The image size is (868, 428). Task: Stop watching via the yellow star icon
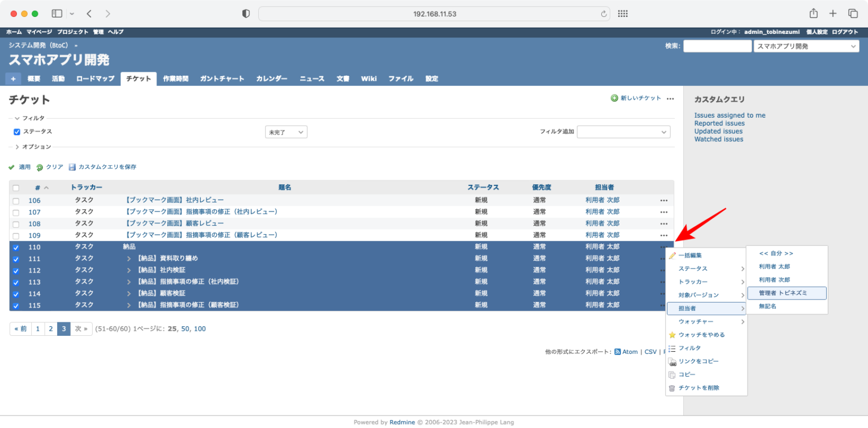pyautogui.click(x=672, y=335)
